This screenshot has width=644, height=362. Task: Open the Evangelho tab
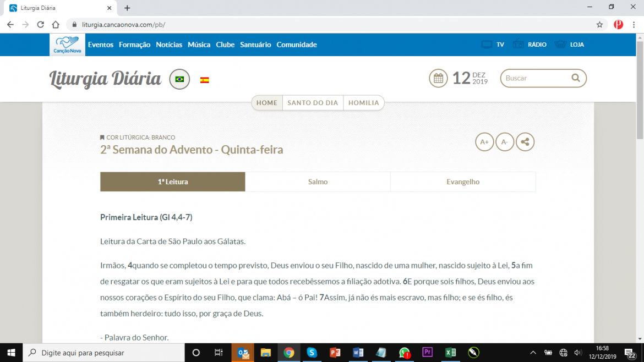pos(462,181)
